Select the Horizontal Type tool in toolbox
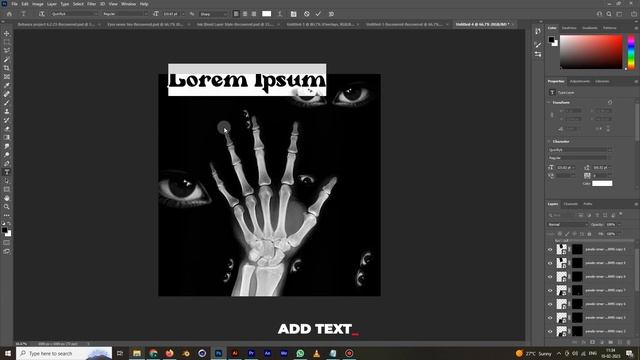Screen dimensions: 640x360 (x=7, y=172)
